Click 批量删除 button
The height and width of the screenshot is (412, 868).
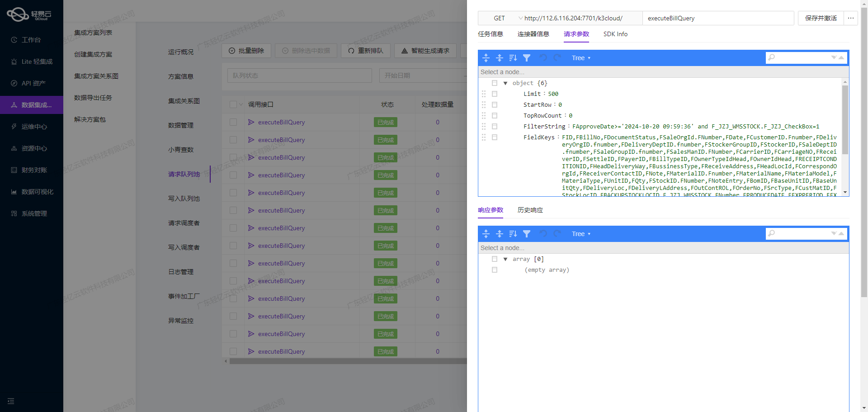click(x=246, y=51)
